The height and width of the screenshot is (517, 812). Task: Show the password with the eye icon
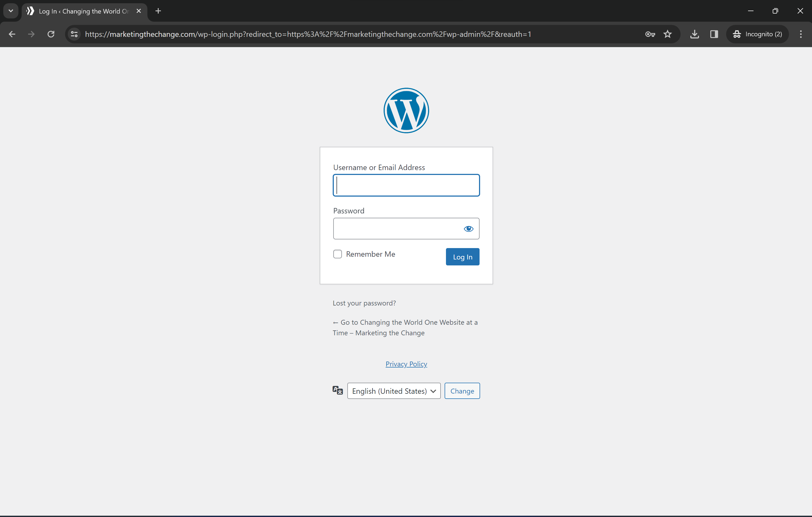[x=468, y=229]
